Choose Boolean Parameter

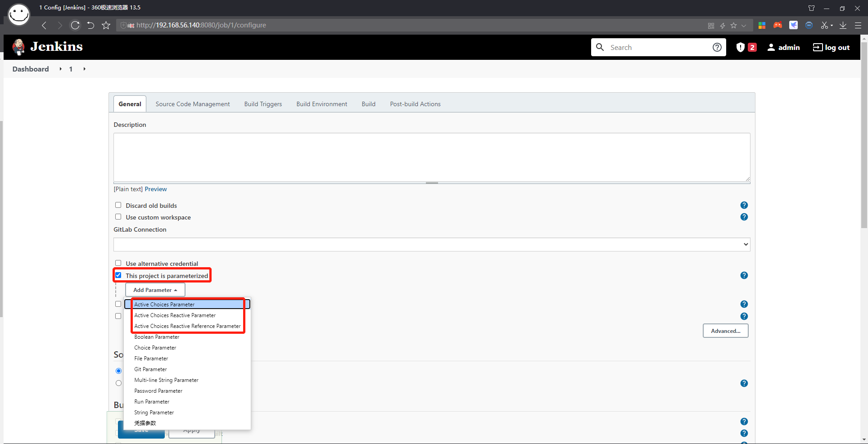187,337
